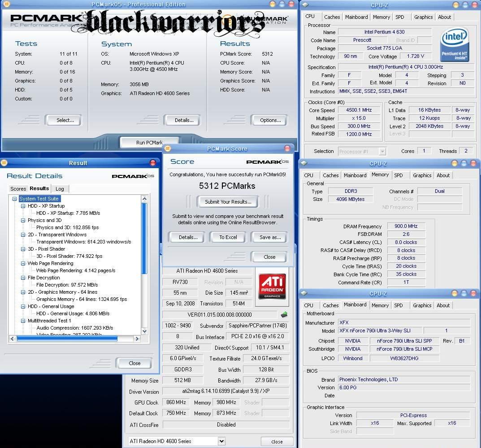Collapse the Multithreaded Test 1 node

coord(23,321)
